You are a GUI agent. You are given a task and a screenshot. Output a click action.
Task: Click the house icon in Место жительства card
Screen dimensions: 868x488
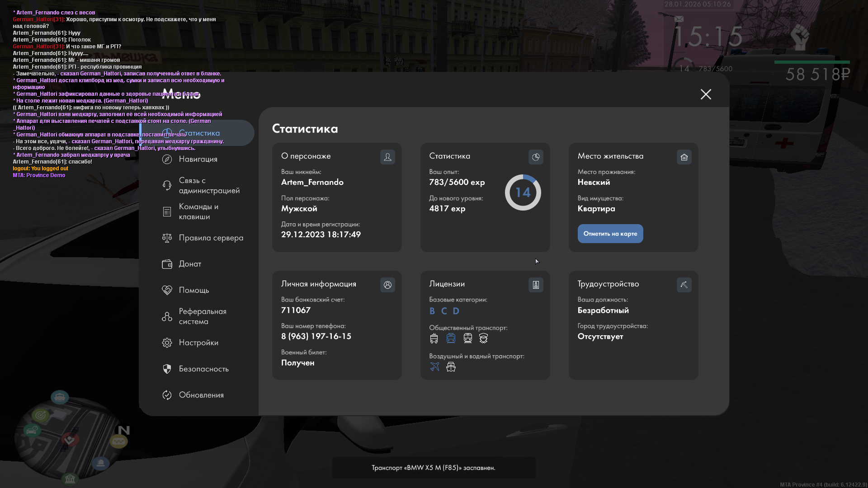coord(684,157)
